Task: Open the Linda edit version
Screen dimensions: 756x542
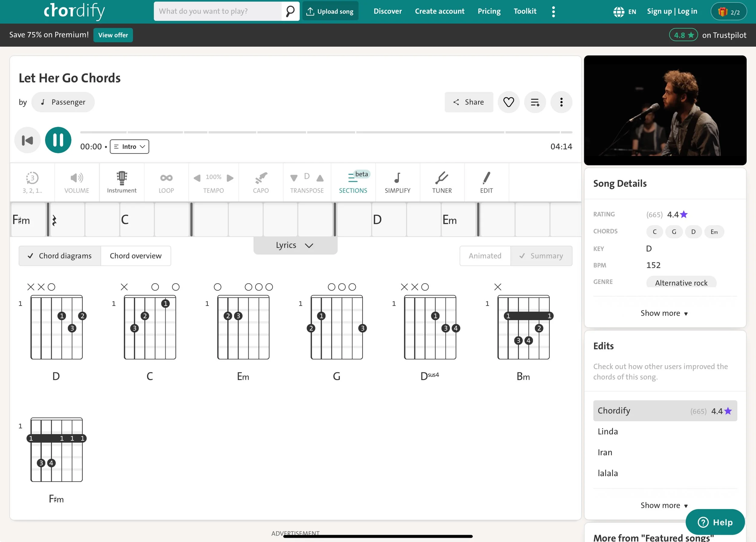Action: click(x=608, y=431)
